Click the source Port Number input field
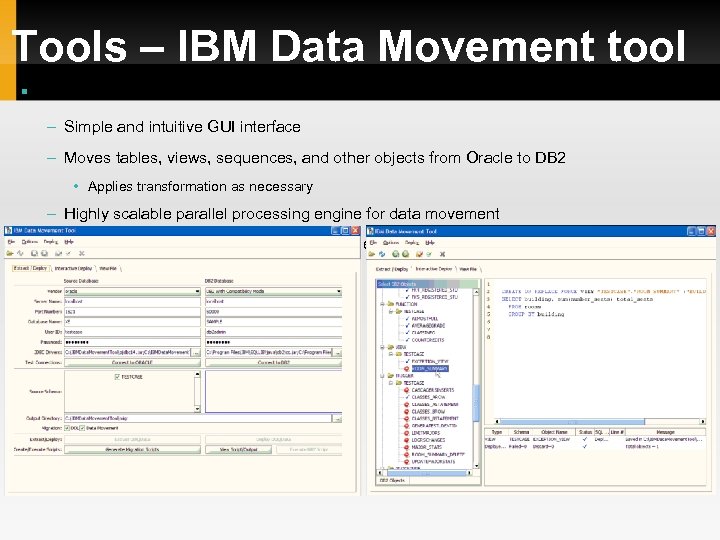This screenshot has width=720, height=540. click(132, 311)
